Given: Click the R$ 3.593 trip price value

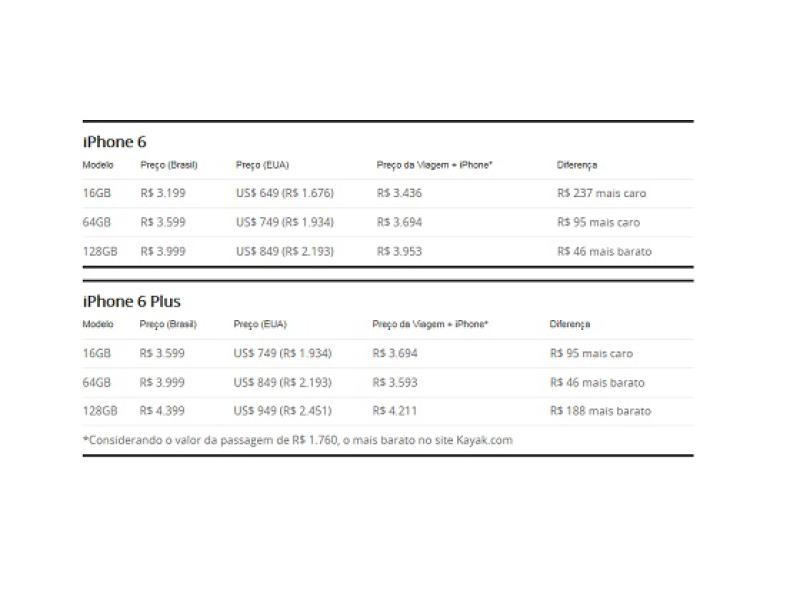Looking at the screenshot, I should [x=395, y=382].
